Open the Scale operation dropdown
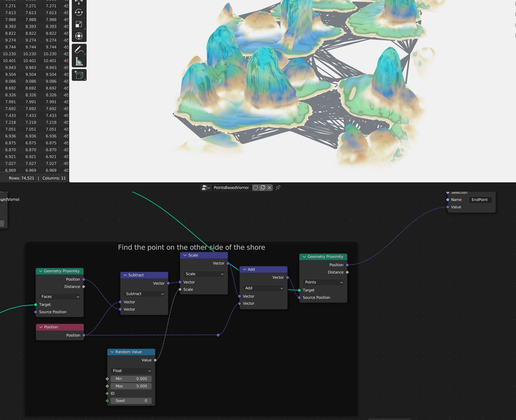Image resolution: width=516 pixels, height=420 pixels. [204, 274]
